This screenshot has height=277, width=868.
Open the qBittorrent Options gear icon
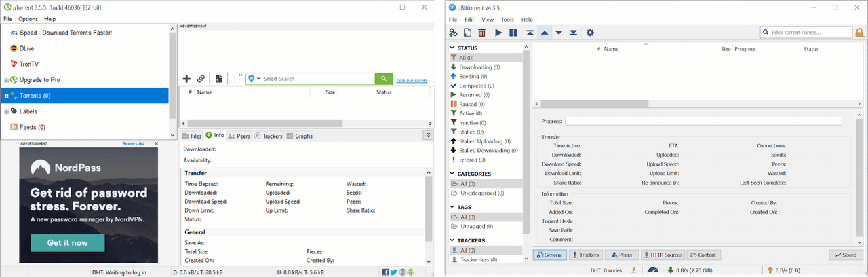pos(590,33)
